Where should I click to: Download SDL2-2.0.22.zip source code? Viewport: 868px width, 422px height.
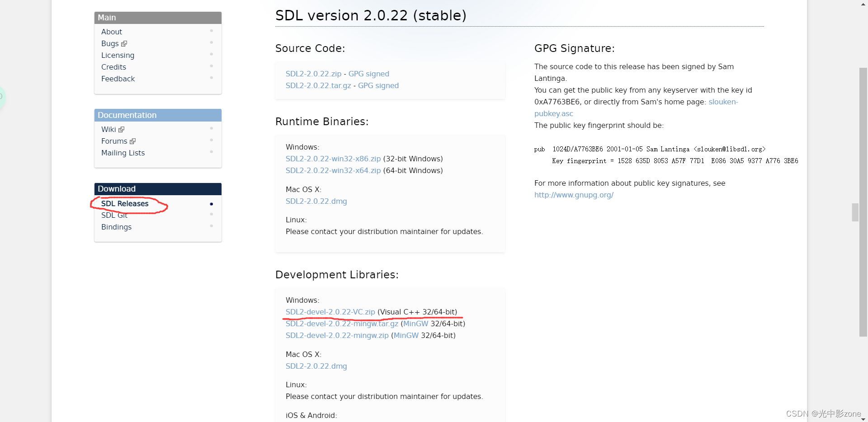[x=313, y=74]
